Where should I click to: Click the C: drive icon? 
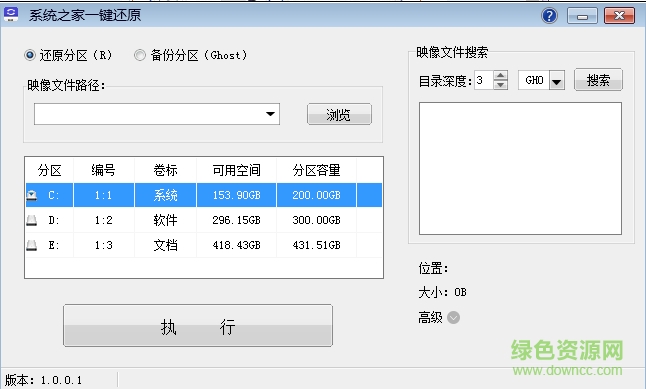32,195
